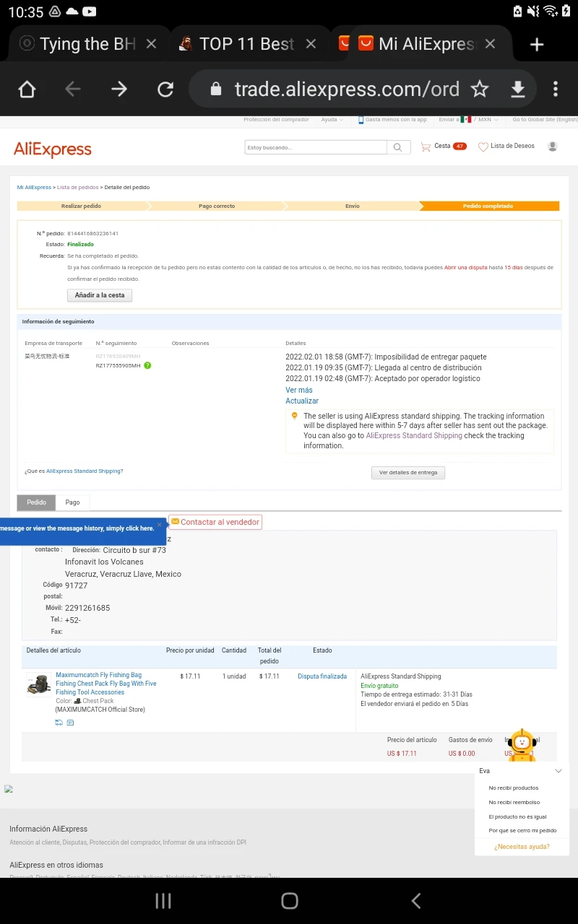This screenshot has height=924, width=578.
Task: Select 'No recibí reembolso' option
Action: (514, 803)
